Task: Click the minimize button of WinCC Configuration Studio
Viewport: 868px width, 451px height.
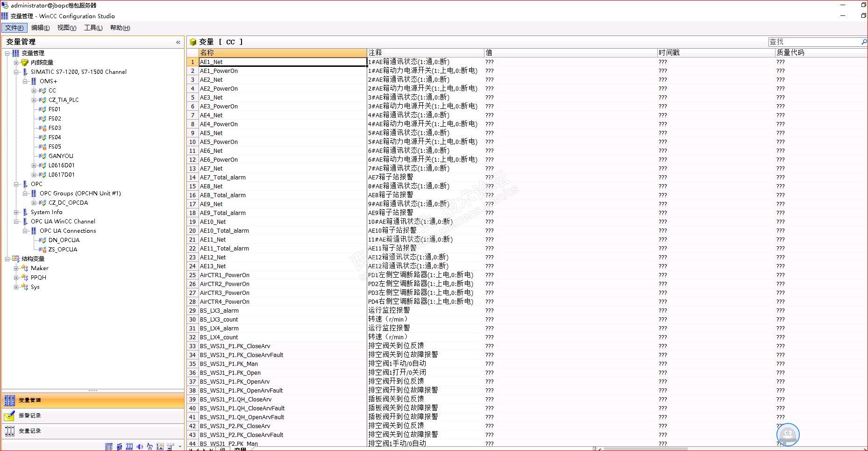Action: pos(843,15)
